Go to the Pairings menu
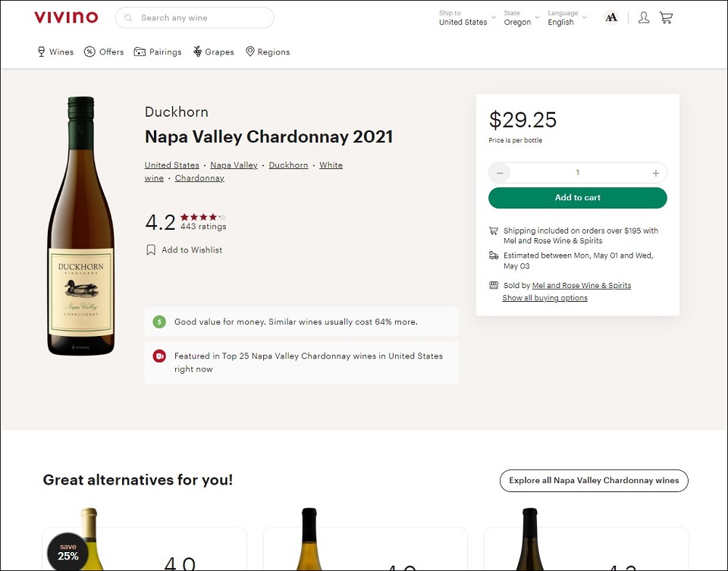728x571 pixels. click(158, 52)
